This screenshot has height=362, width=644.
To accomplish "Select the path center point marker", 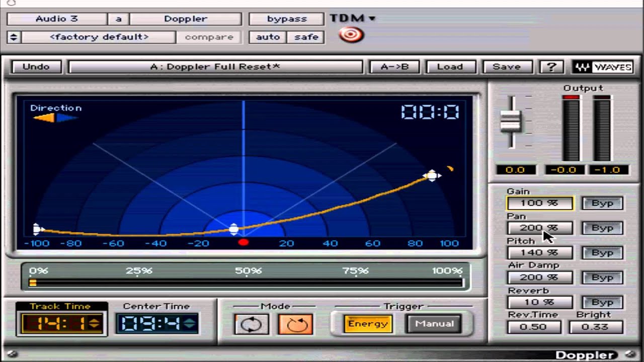I will click(x=233, y=229).
